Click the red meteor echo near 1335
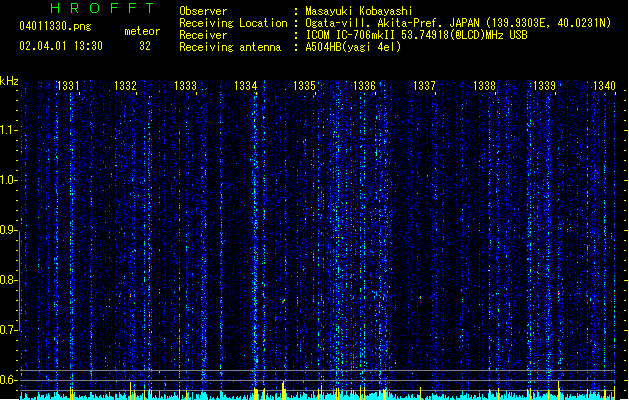 coord(283,301)
